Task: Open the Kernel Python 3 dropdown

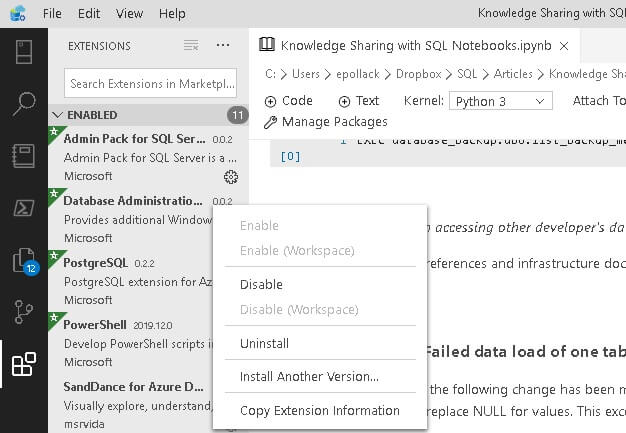Action: pos(499,101)
